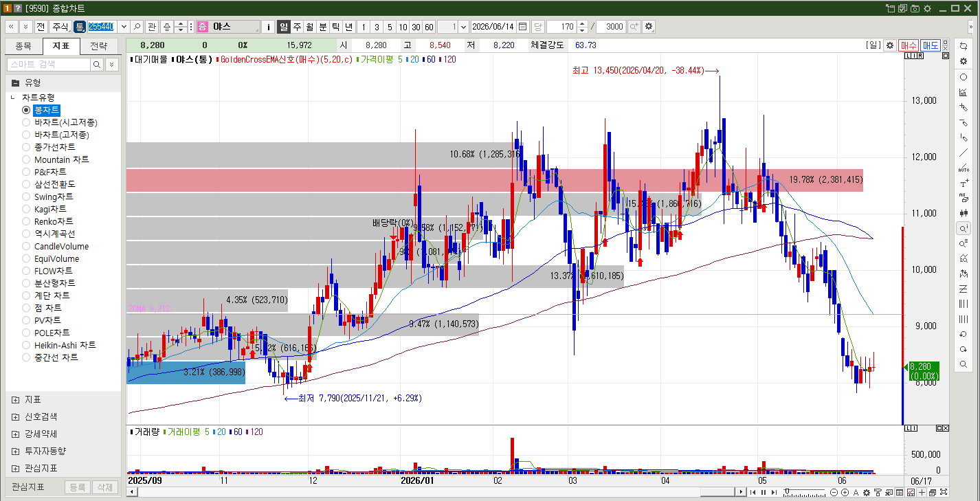
Task: Click the font 'A' icon at bottom
Action: (856, 492)
